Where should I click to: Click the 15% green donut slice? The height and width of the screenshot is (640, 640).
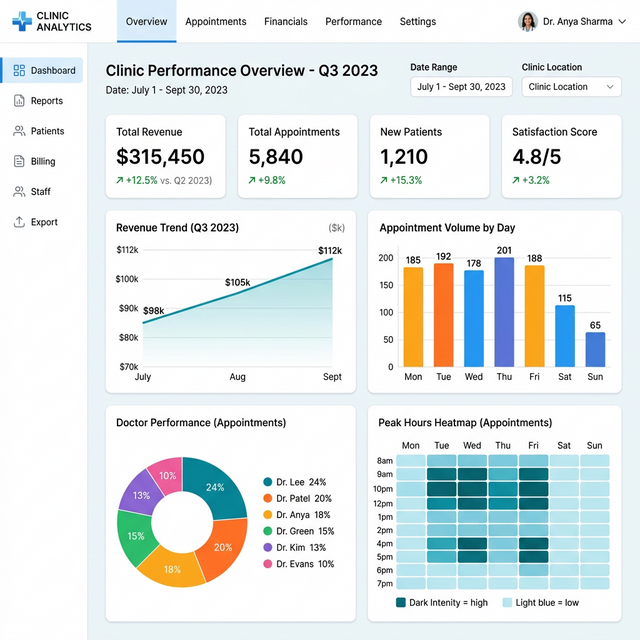coord(135,536)
